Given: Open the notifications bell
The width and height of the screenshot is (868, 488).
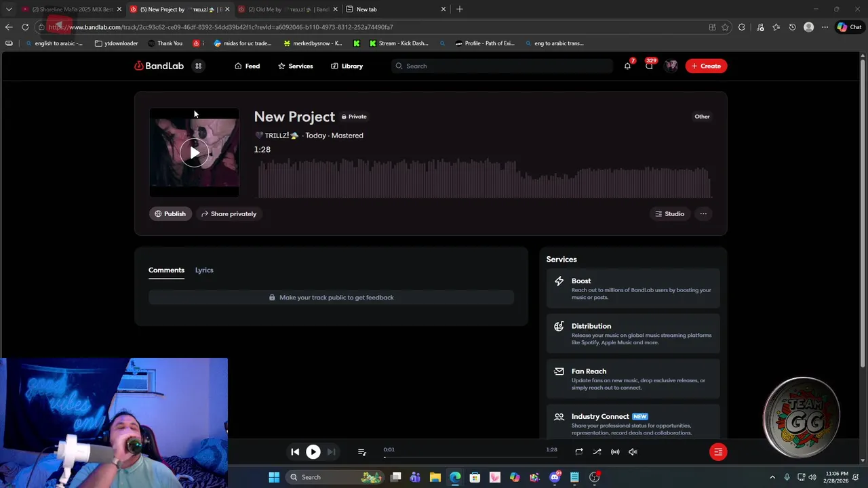Looking at the screenshot, I should point(627,66).
